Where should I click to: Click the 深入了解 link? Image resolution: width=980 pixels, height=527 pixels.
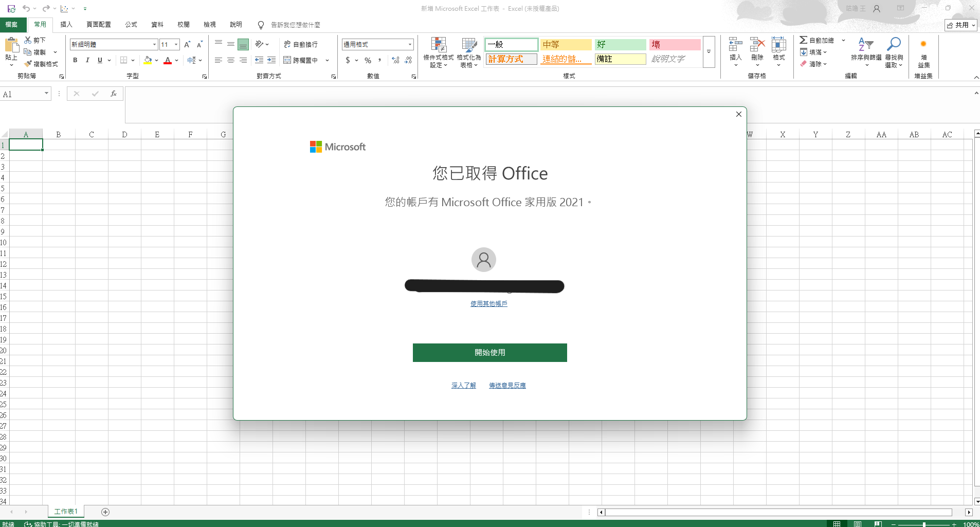pos(464,386)
